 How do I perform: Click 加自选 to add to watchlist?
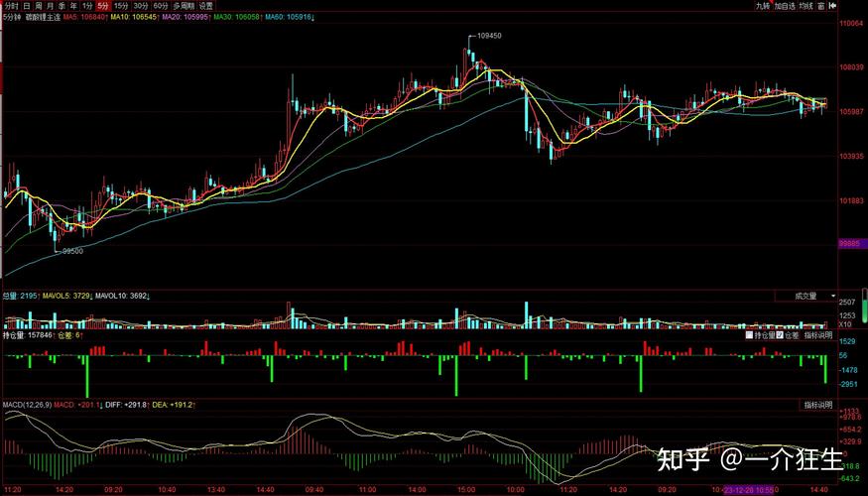[783, 6]
